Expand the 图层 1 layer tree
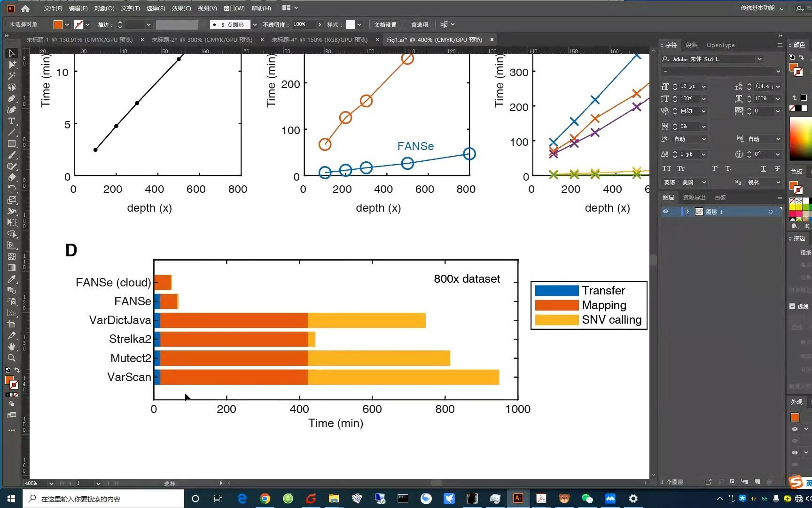Image resolution: width=812 pixels, height=508 pixels. [687, 212]
